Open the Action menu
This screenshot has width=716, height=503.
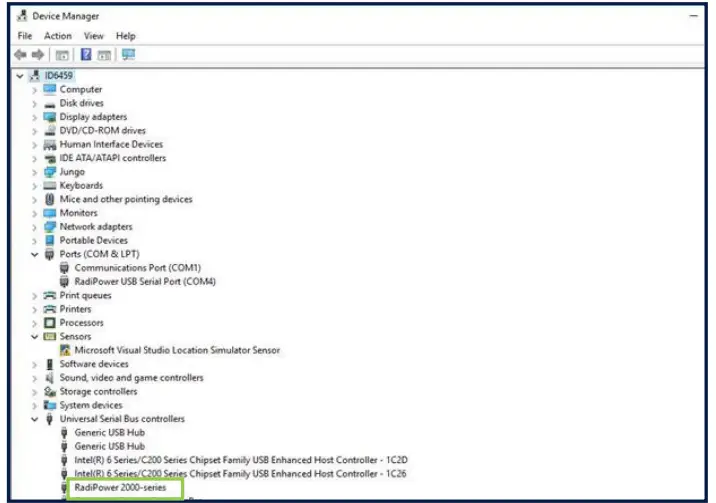[x=58, y=36]
